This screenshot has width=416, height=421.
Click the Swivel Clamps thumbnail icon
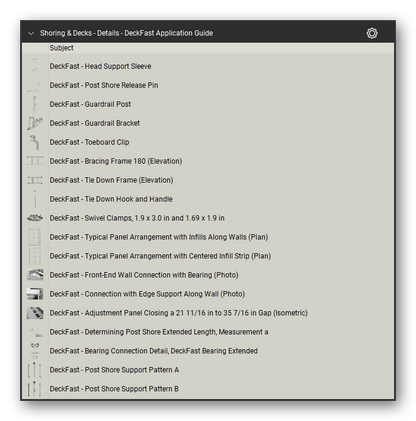[x=35, y=218]
